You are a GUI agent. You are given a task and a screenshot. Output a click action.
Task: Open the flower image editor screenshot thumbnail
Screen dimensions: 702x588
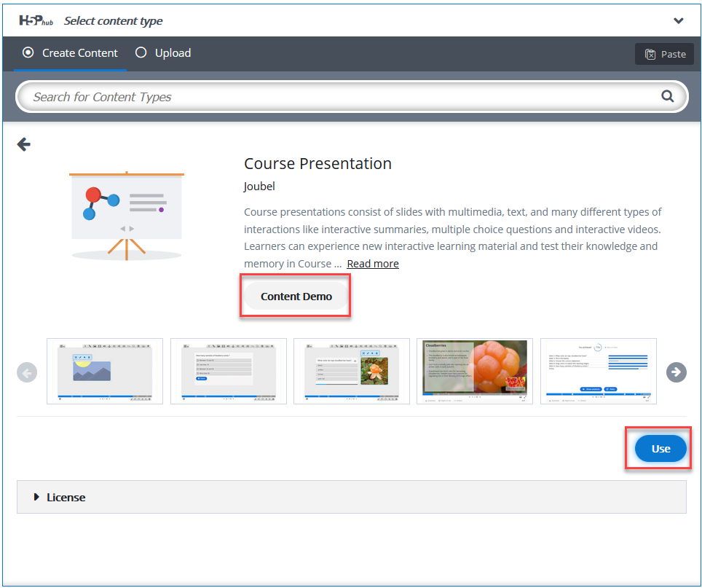pos(352,372)
